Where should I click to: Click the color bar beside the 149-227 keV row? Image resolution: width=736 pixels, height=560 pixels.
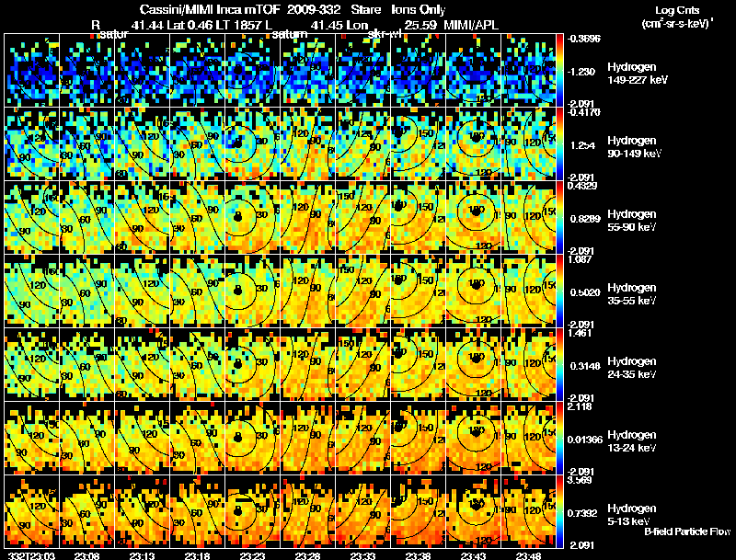[x=559, y=70]
